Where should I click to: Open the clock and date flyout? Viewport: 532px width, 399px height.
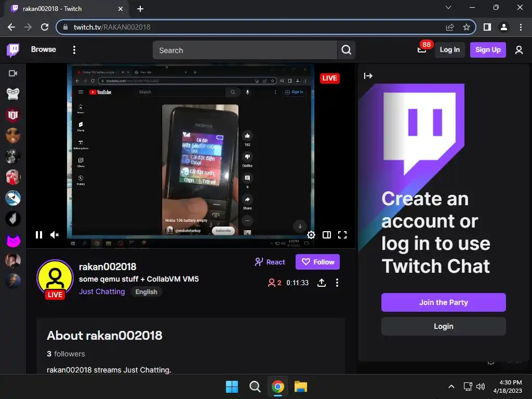pyautogui.click(x=508, y=387)
